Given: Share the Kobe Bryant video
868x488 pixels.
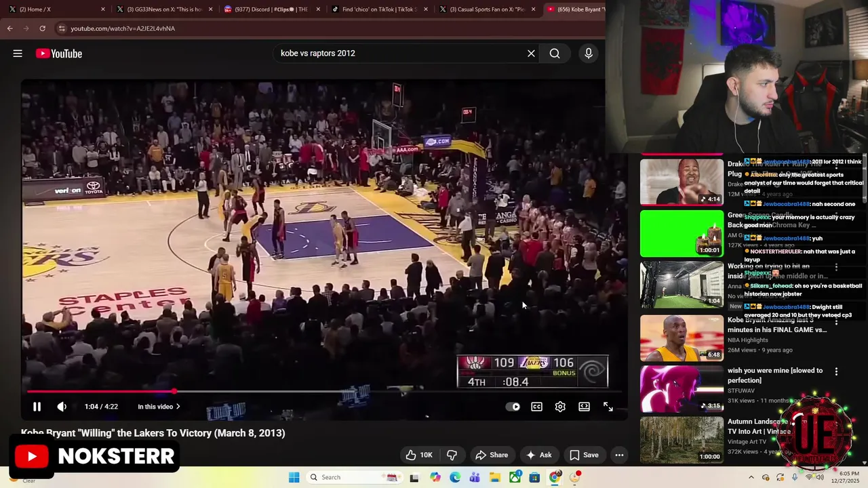Looking at the screenshot, I should point(492,455).
